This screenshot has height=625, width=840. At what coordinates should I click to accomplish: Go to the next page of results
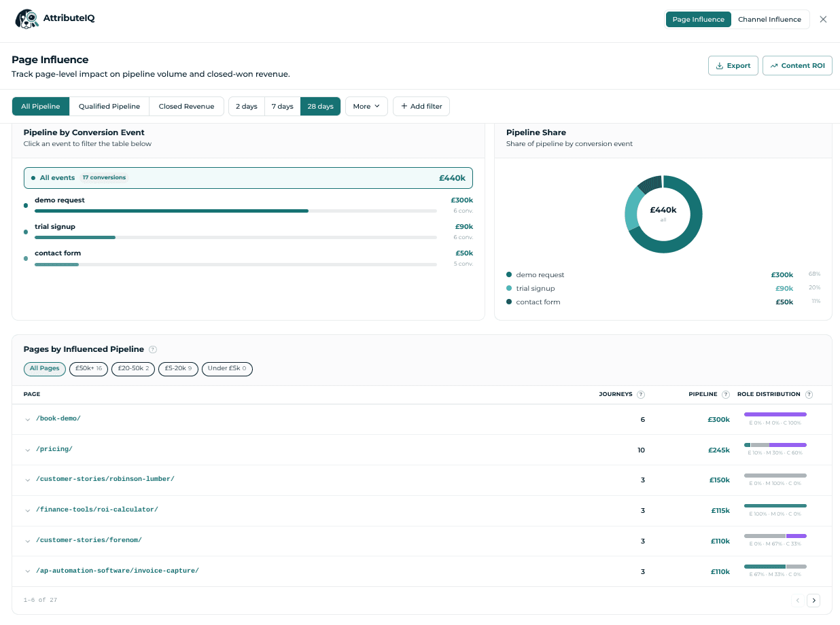[x=813, y=600]
